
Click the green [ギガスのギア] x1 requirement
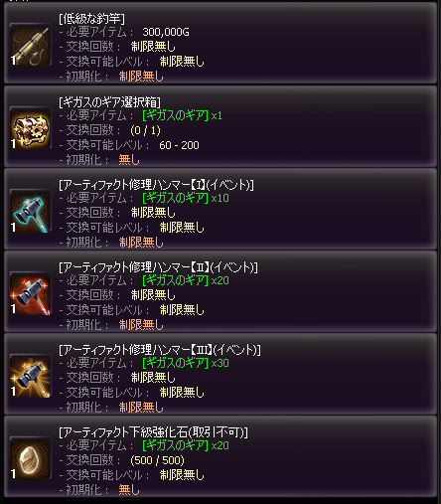[x=182, y=115]
